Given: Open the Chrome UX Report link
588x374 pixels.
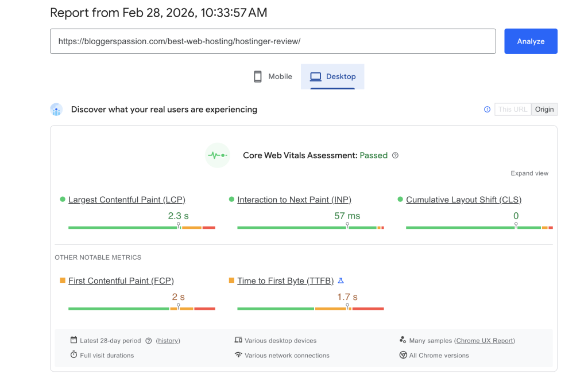Looking at the screenshot, I should [x=485, y=340].
